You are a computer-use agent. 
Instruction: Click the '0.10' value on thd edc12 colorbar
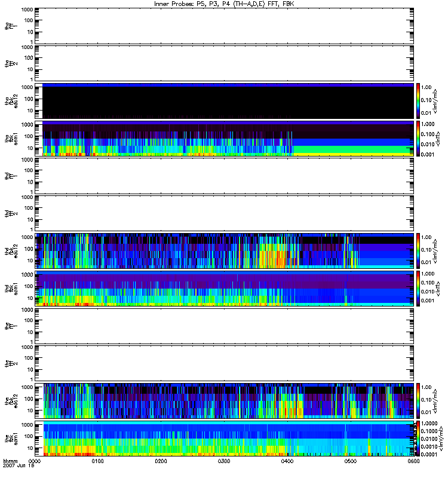coord(426,250)
